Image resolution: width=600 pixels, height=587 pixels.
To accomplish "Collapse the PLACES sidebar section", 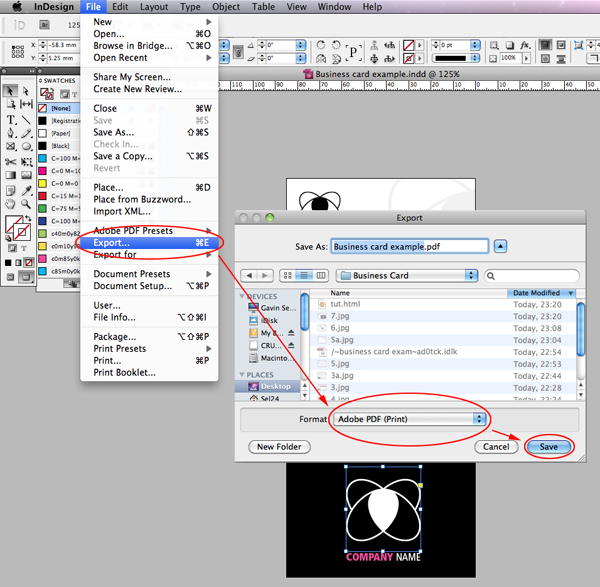I will click(x=242, y=375).
